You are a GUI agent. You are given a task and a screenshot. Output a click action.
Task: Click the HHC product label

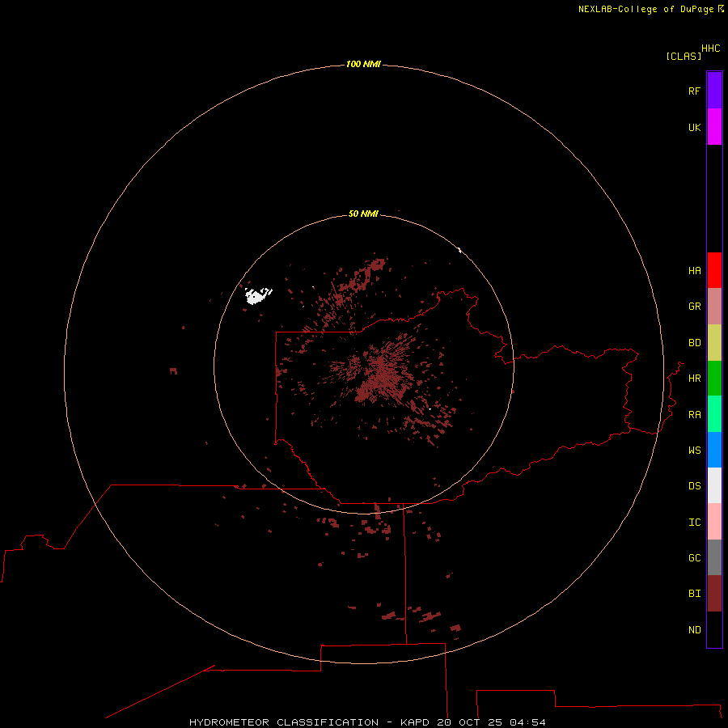point(710,49)
